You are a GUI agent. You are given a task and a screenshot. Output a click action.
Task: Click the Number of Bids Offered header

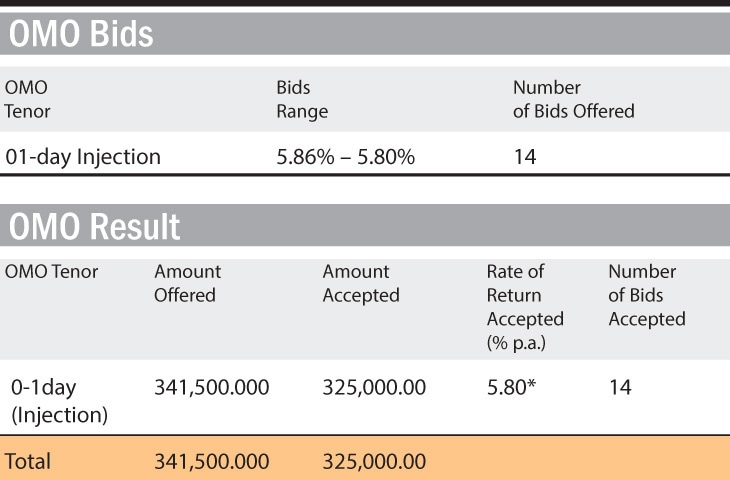[x=574, y=99]
